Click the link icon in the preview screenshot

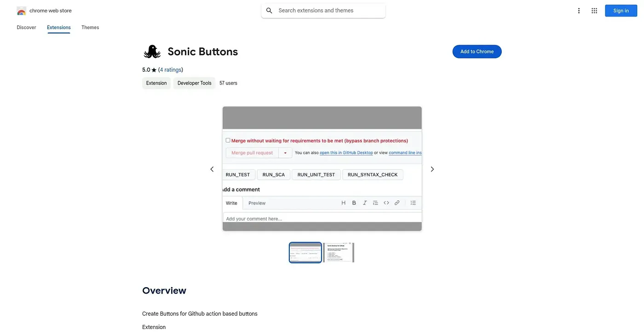point(397,203)
